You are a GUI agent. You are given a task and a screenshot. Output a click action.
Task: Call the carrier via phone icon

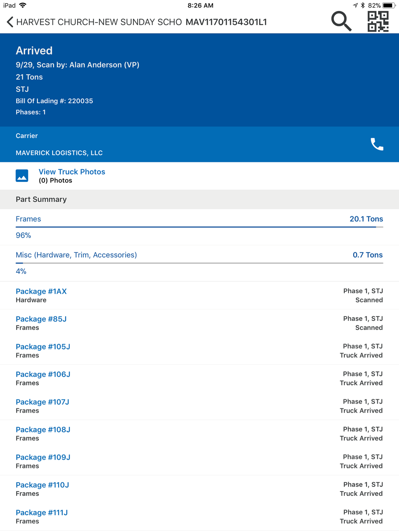point(377,144)
